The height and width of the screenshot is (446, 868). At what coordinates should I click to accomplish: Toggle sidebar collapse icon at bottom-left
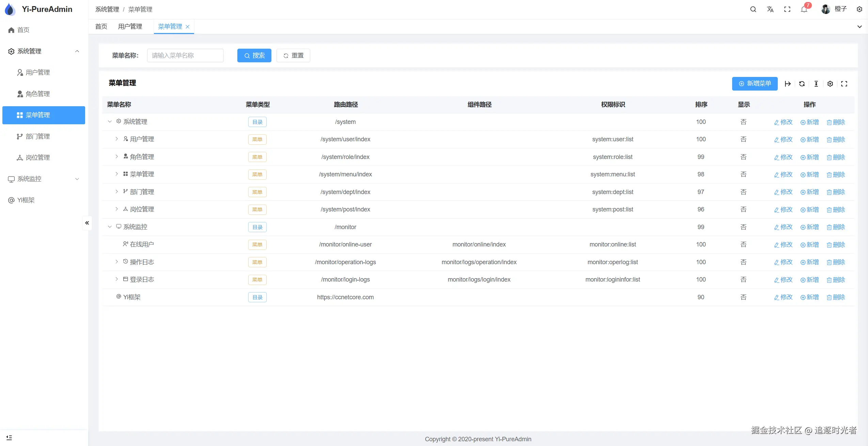9,437
